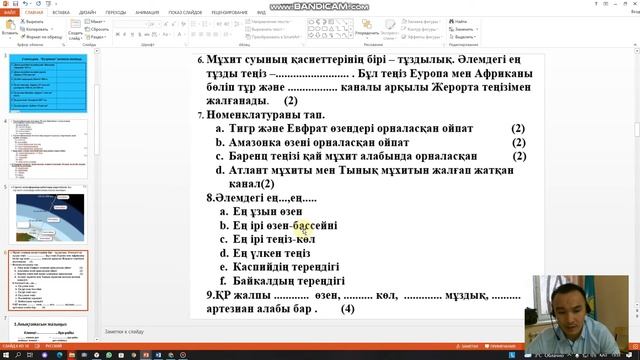Click the font name combo box

(129, 24)
